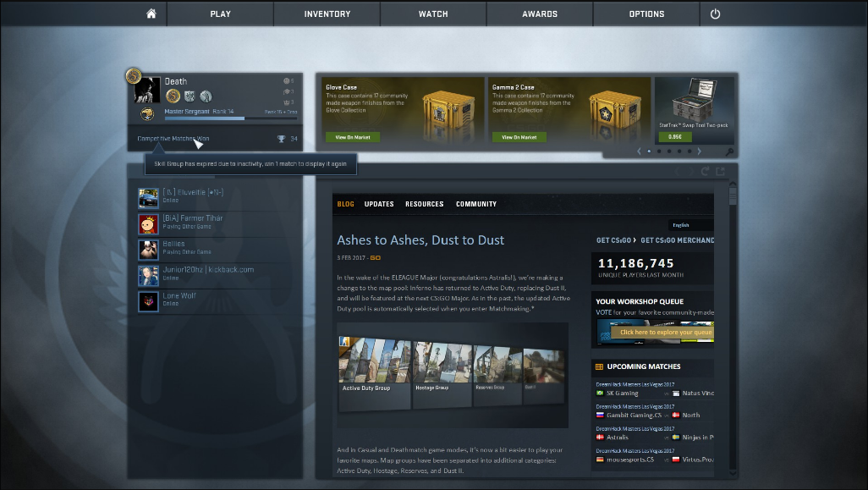Switch to the COMMUNITY tab
868x490 pixels.
pos(476,204)
